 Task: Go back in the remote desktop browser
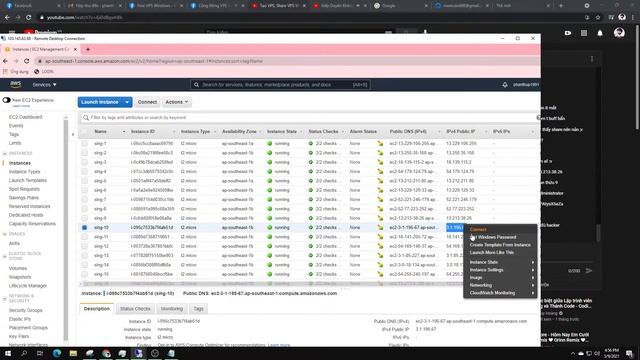click(5, 61)
